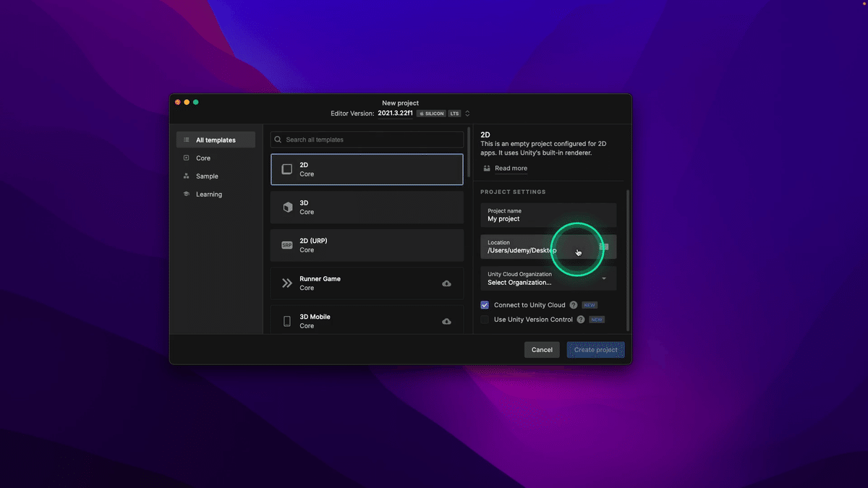This screenshot has width=868, height=488.
Task: Download the Runner Game template cloud icon
Action: (446, 283)
